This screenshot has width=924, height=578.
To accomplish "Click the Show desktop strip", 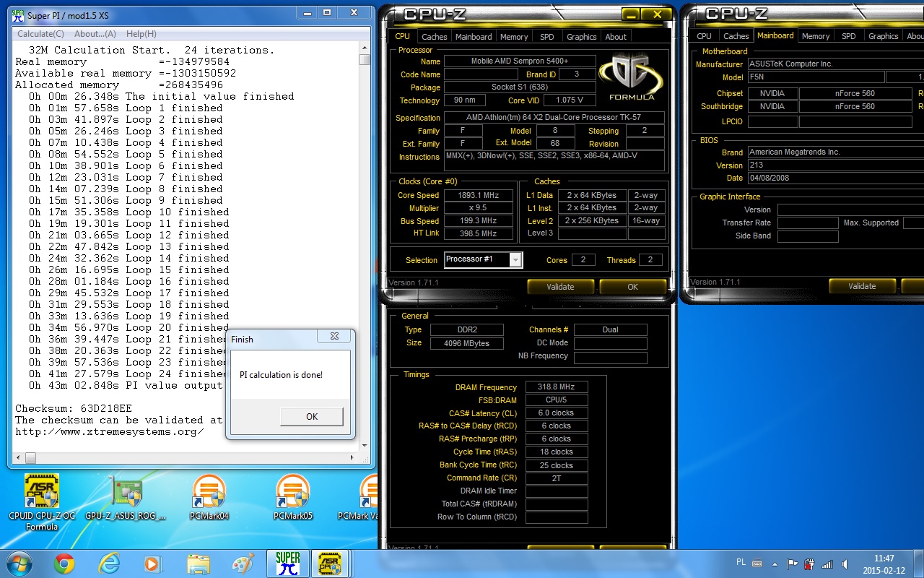I will click(x=919, y=564).
